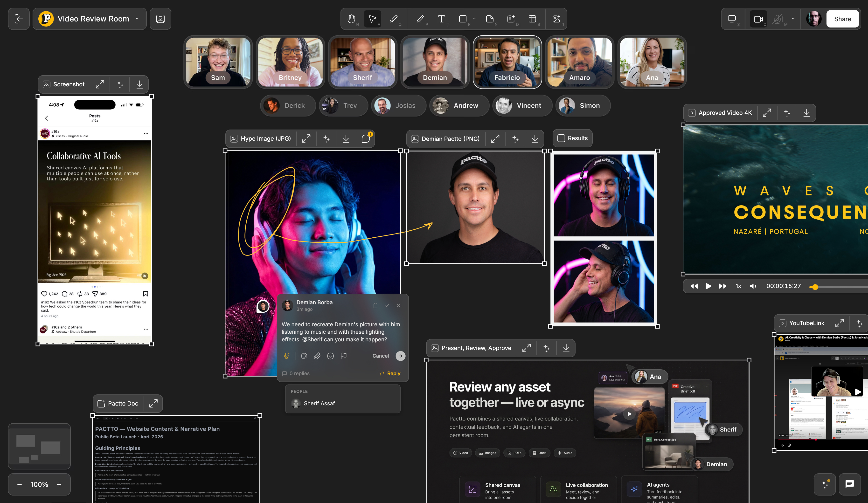Select the Rectangle shape tool

tap(463, 19)
